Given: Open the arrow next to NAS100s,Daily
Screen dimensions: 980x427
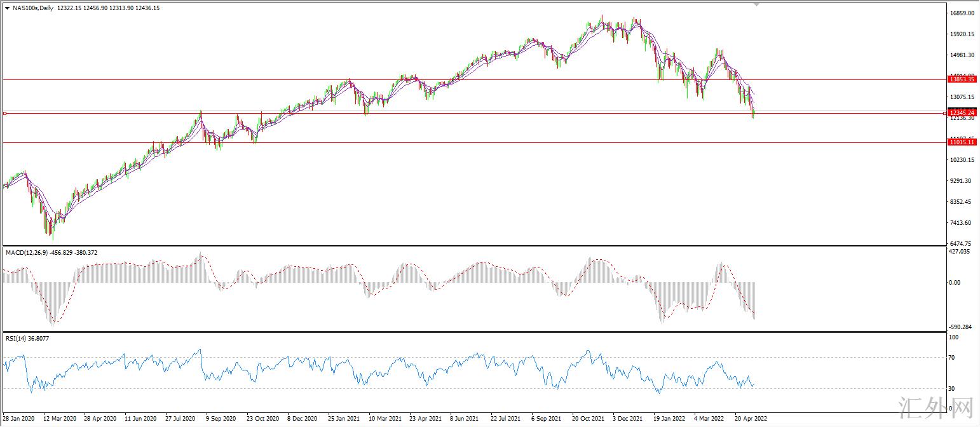Looking at the screenshot, I should coord(7,8).
